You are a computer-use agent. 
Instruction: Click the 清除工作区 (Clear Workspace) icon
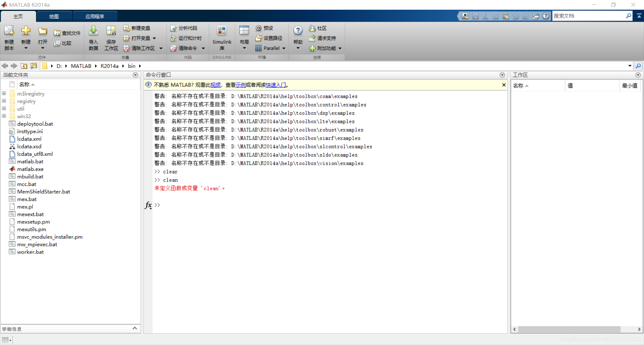point(126,48)
